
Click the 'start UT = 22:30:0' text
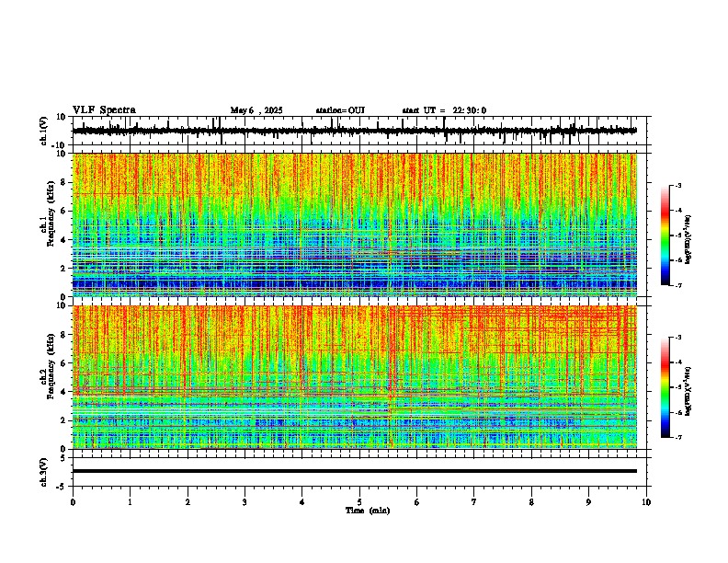(x=444, y=110)
